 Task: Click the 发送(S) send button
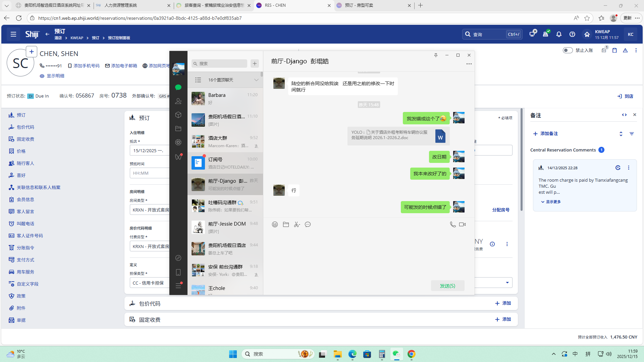447,286
